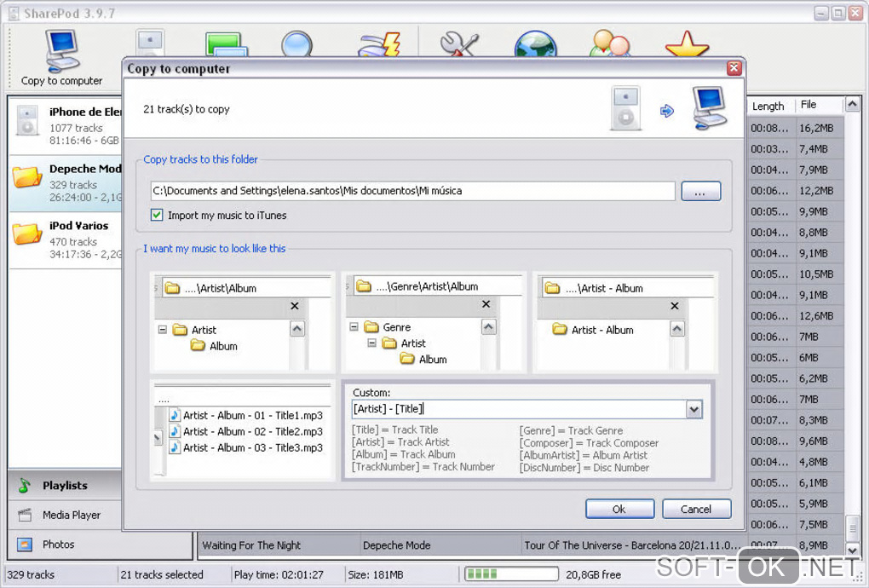Screen dimensions: 869x588
Task: Click the Ok button
Action: (619, 509)
